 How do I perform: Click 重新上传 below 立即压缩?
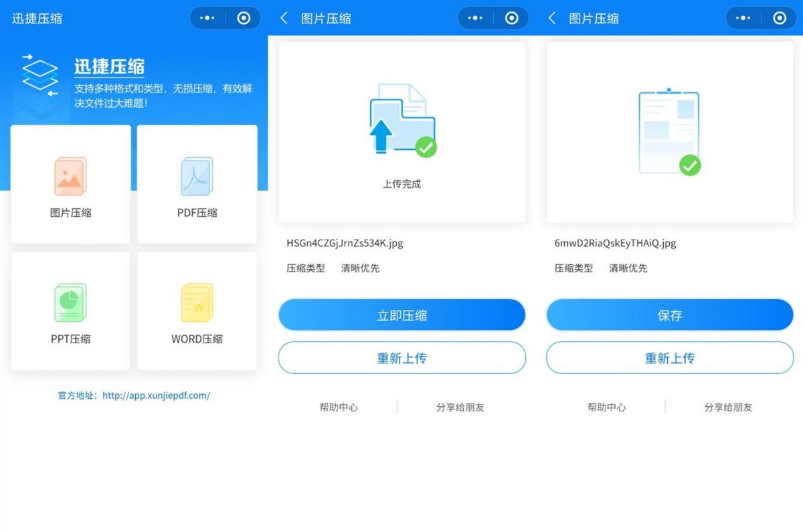tap(401, 357)
